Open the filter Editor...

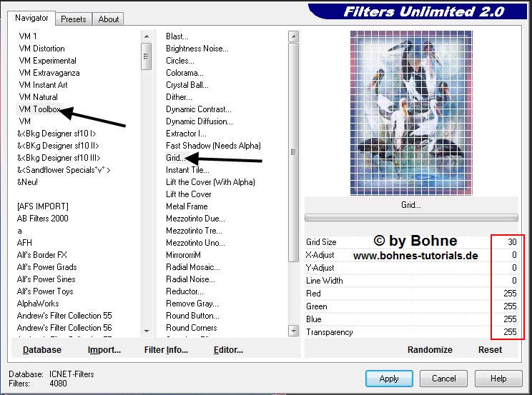pyautogui.click(x=228, y=350)
